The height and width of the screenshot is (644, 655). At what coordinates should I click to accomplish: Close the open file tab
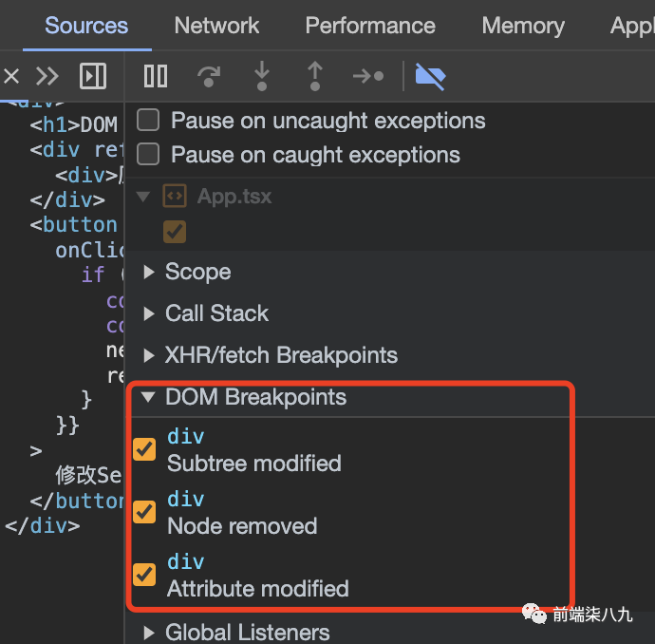point(11,76)
